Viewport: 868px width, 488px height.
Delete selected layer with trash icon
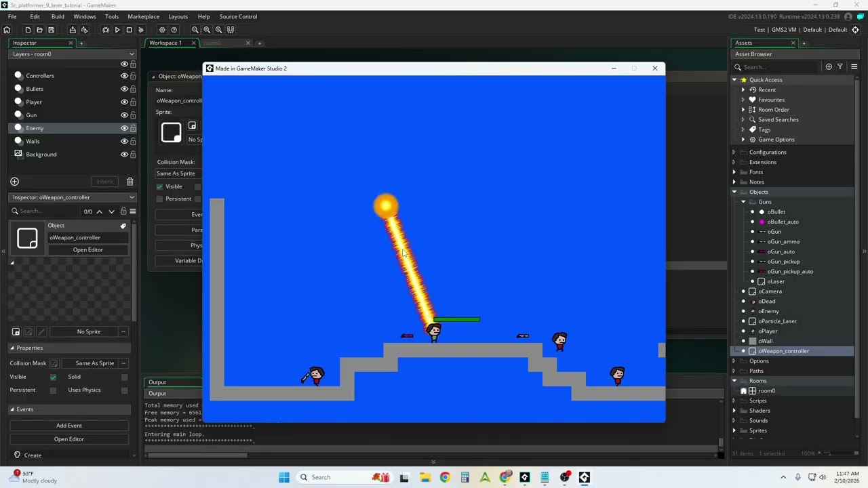pyautogui.click(x=130, y=182)
